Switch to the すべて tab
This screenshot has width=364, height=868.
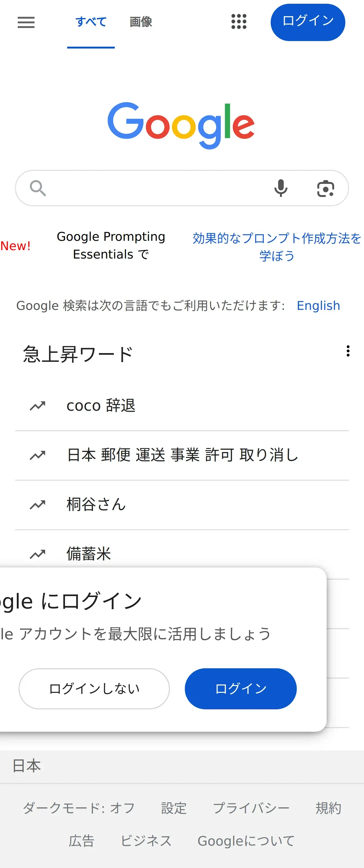[x=91, y=22]
